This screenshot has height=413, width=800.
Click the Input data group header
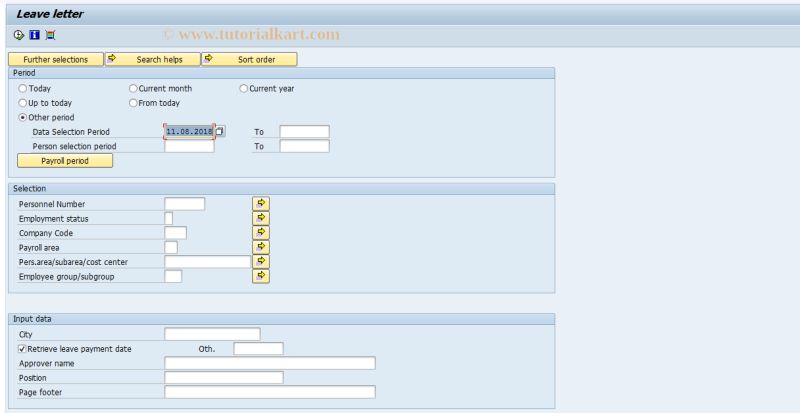coord(282,319)
